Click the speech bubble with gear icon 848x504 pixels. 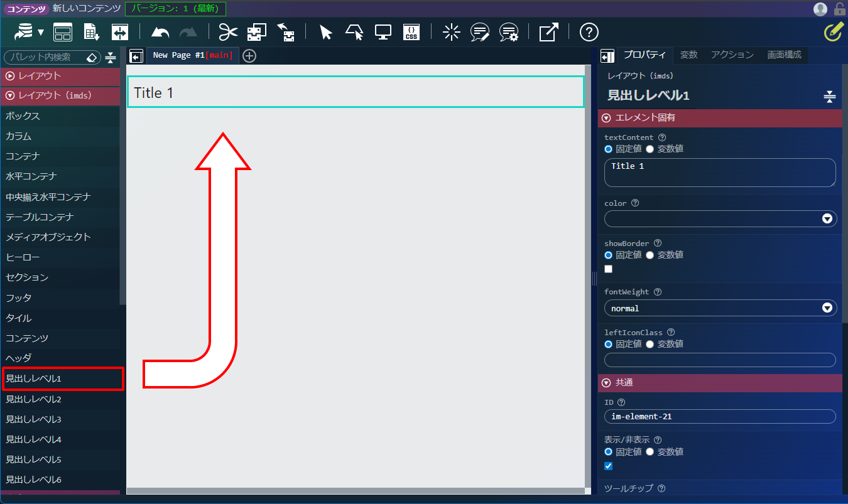tap(509, 33)
